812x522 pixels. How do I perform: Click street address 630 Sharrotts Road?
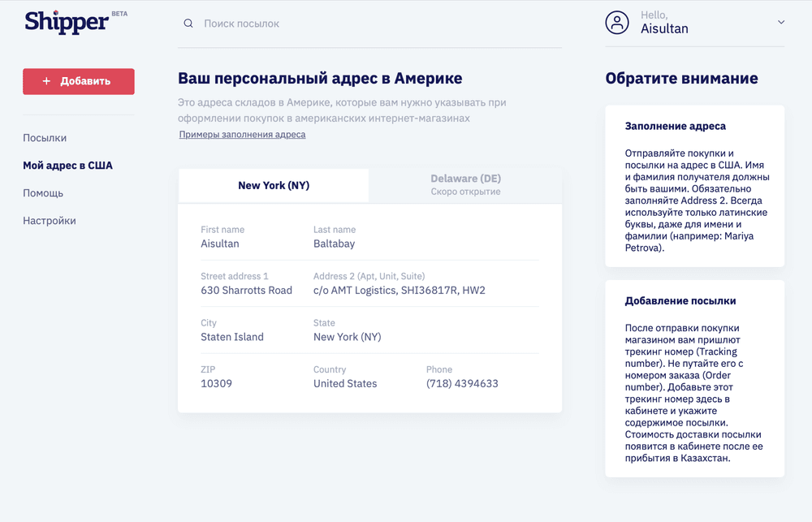pyautogui.click(x=247, y=290)
